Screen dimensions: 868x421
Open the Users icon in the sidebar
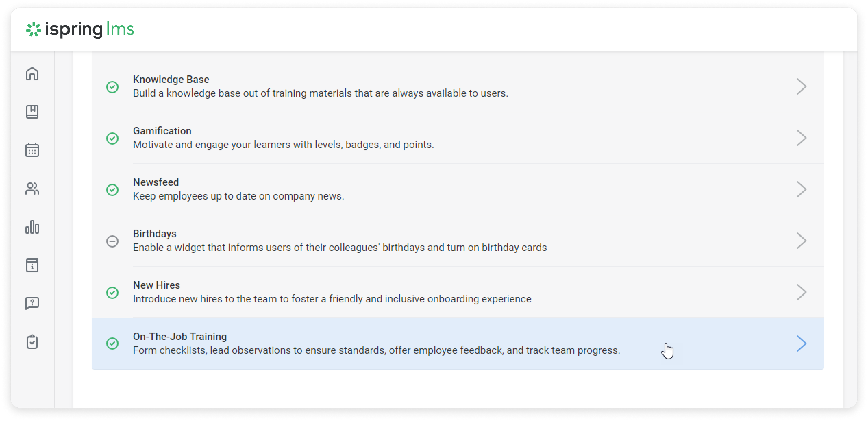click(32, 189)
